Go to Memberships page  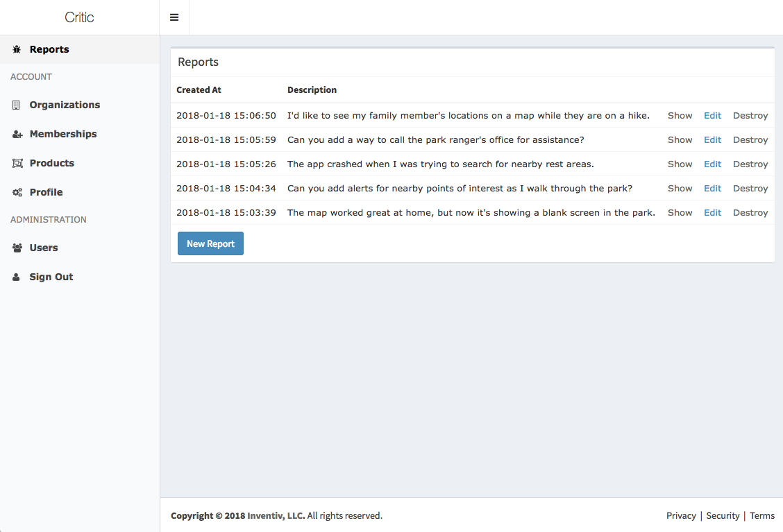click(x=80, y=134)
